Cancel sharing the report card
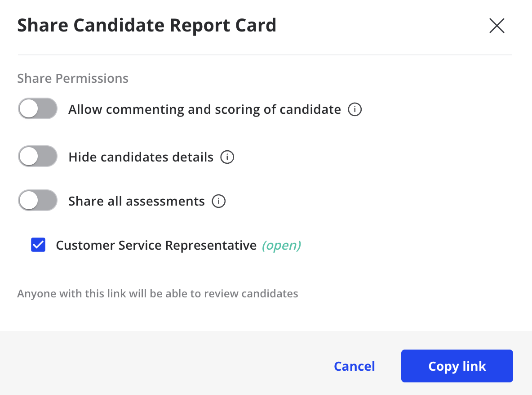Screen dimensions: 532x395 click(x=355, y=366)
